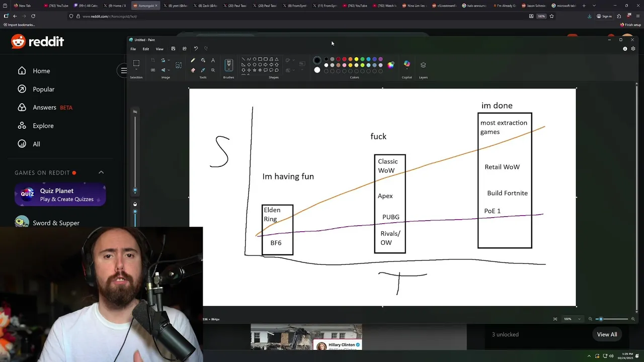Pick the red color swatch
Image resolution: width=644 pixels, height=362 pixels.
pos(344,59)
